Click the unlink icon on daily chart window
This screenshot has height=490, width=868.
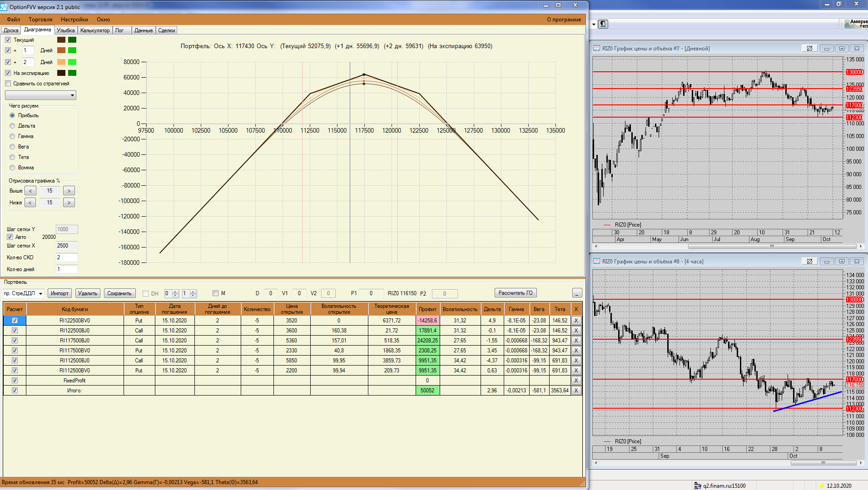[x=809, y=48]
